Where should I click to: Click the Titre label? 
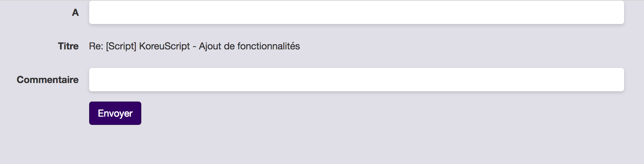coord(68,46)
